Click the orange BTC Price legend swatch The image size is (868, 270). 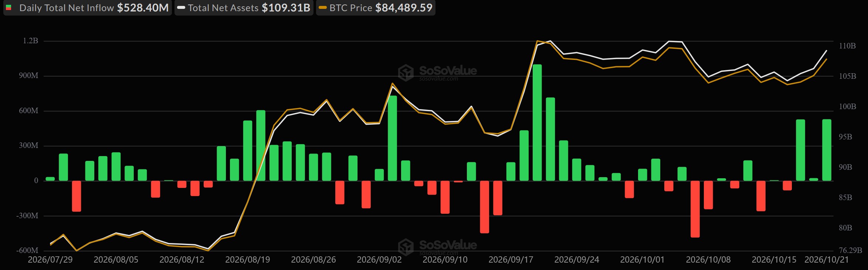tap(323, 8)
